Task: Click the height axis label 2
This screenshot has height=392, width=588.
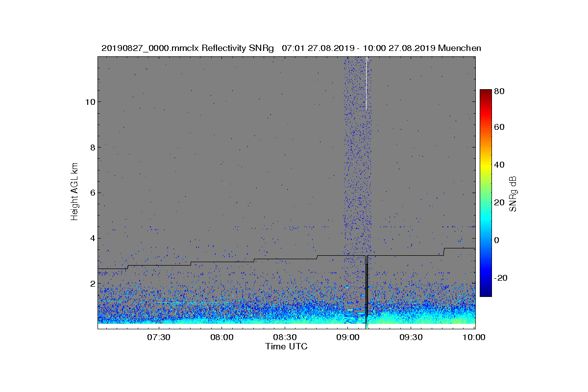Action: tap(92, 284)
